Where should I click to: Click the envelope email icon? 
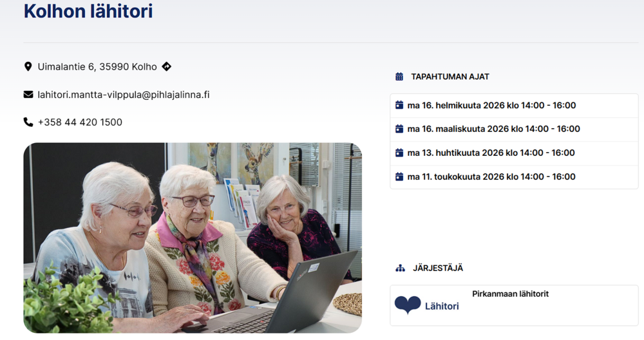click(28, 95)
